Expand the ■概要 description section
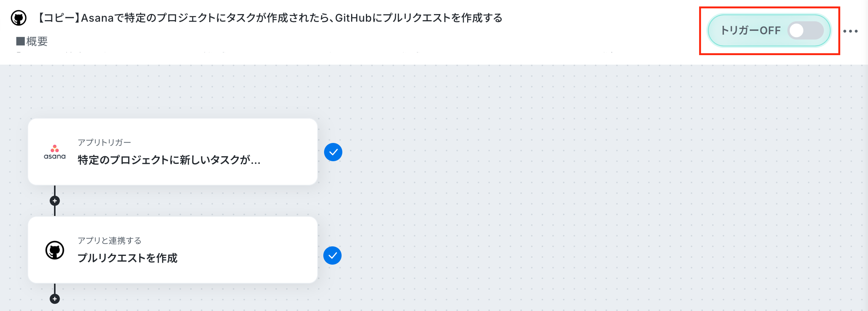Screen dimensions: 868x311 32,41
